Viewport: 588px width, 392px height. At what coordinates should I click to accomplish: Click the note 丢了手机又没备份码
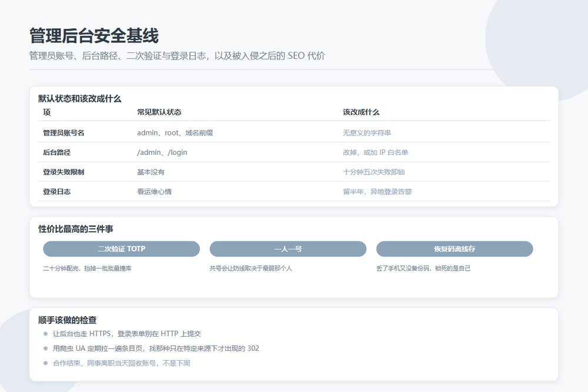[x=423, y=268]
